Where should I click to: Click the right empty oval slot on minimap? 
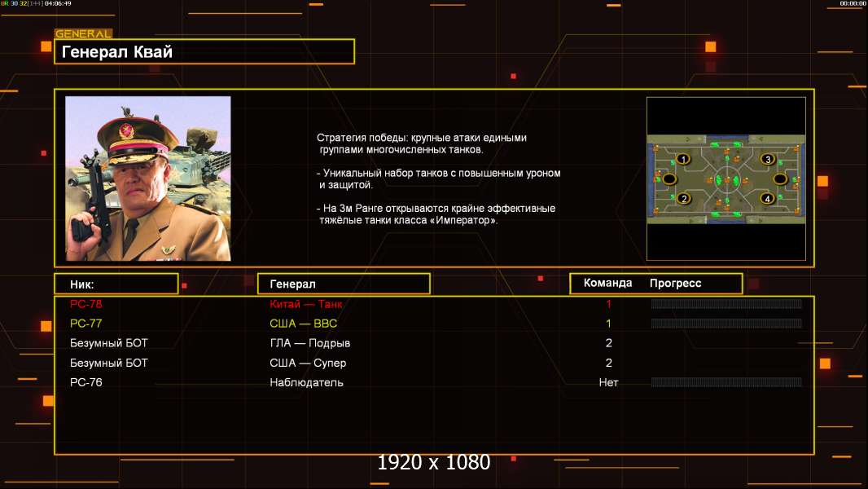coord(781,178)
